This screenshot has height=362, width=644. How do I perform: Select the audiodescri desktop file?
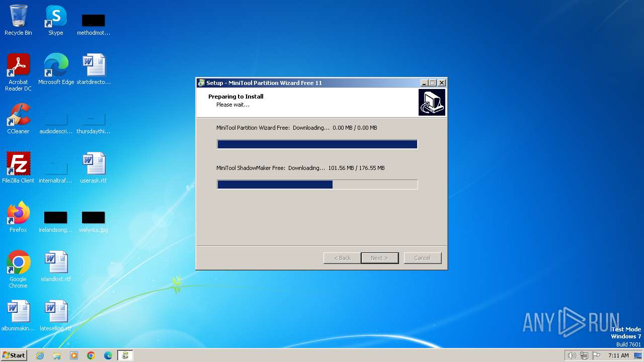tap(56, 123)
